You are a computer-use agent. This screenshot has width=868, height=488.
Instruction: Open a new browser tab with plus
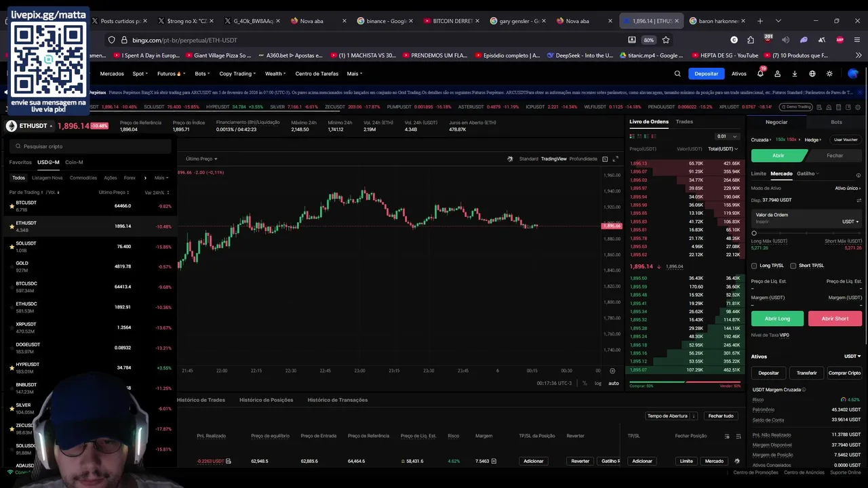tap(760, 21)
